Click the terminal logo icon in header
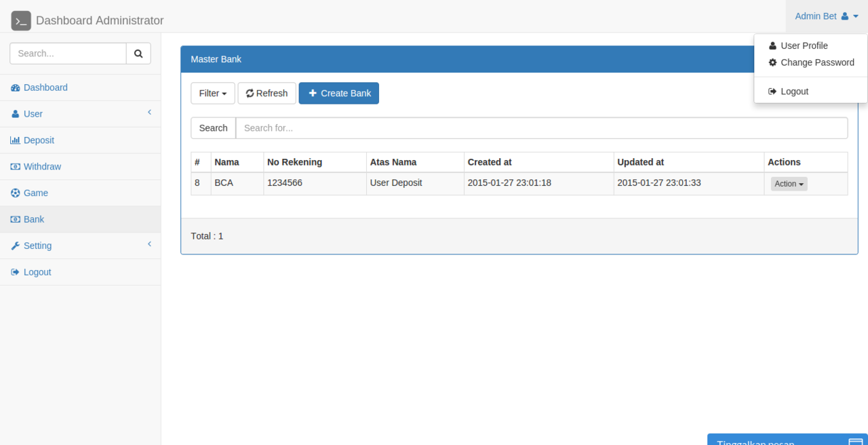This screenshot has height=445, width=868. coord(21,21)
